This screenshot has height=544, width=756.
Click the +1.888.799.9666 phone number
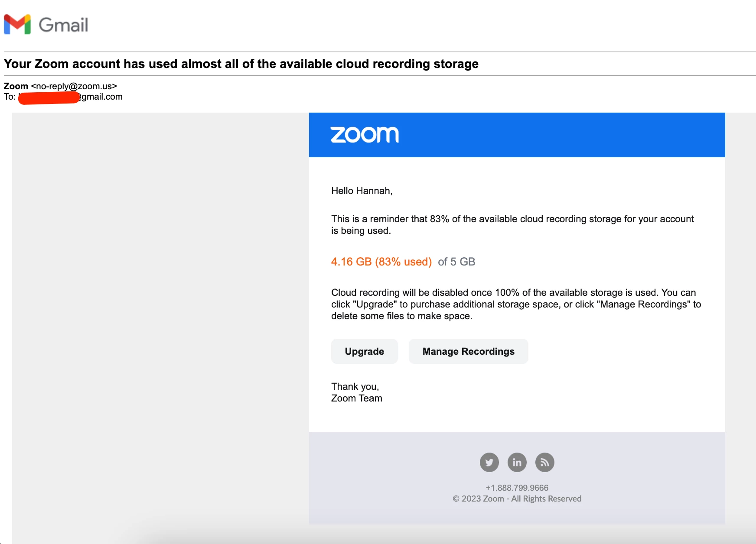tap(517, 488)
